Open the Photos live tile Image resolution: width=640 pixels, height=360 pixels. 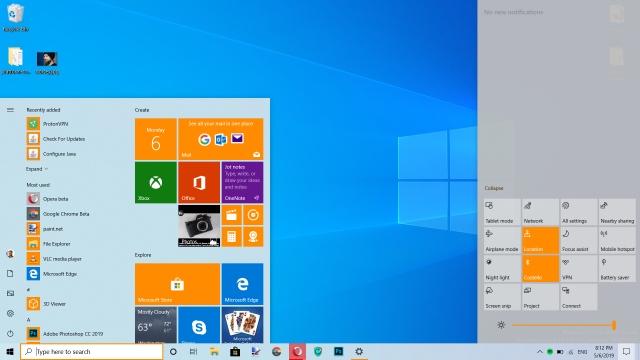click(199, 226)
